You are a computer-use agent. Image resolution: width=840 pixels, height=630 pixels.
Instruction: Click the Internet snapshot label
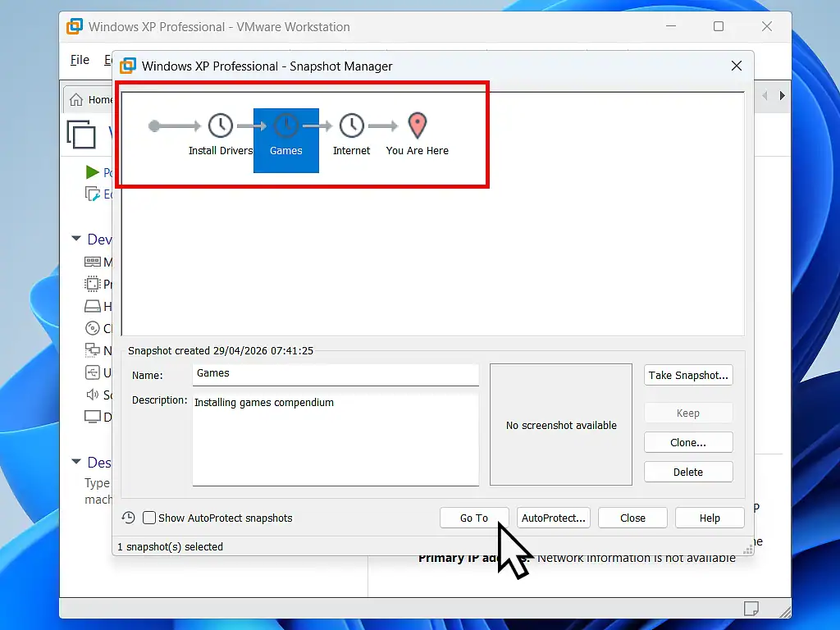pyautogui.click(x=351, y=151)
